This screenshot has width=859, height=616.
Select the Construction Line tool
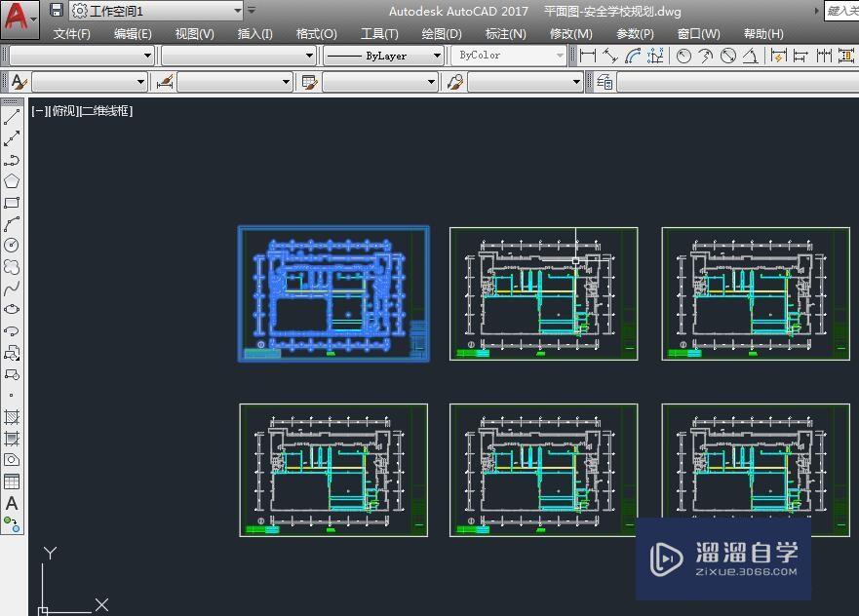click(x=12, y=138)
